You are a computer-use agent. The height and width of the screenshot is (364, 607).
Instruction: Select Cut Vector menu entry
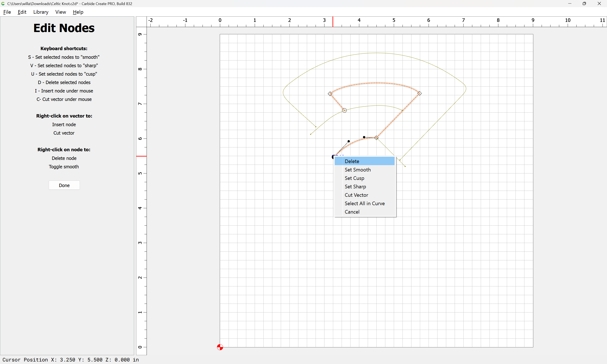pos(356,195)
